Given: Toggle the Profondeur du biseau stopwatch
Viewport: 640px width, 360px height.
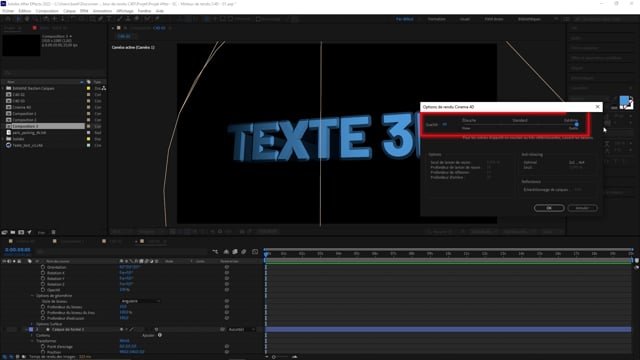Looking at the screenshot, I should pyautogui.click(x=43, y=307).
